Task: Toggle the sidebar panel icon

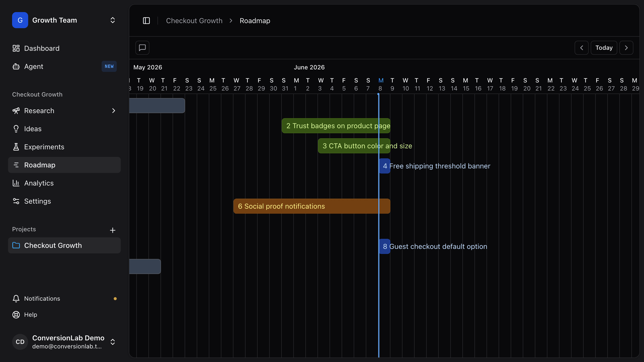Action: click(x=146, y=21)
